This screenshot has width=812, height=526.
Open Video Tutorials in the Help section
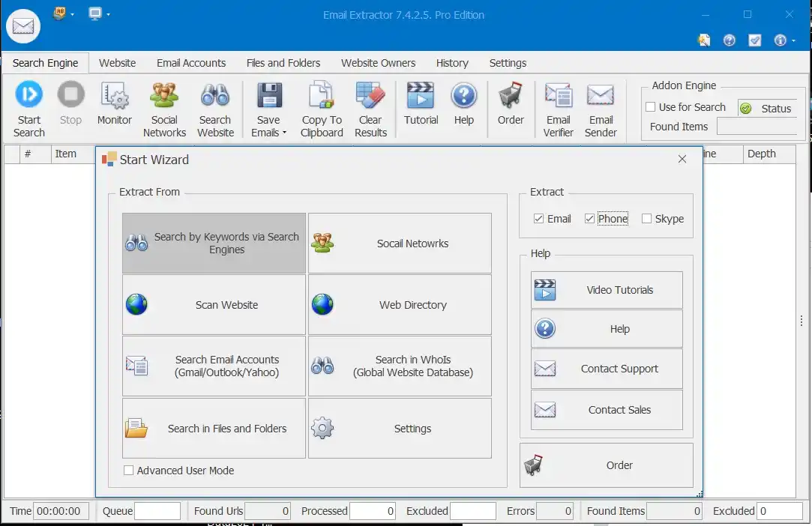click(x=607, y=290)
